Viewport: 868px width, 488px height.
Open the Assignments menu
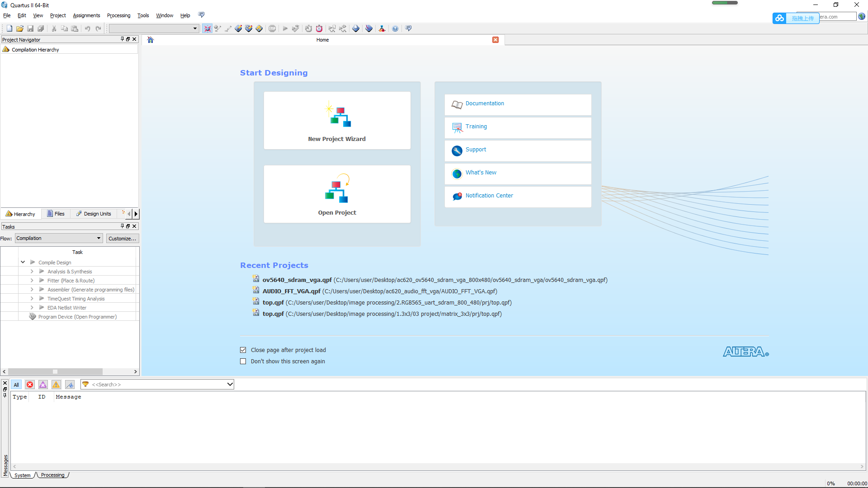click(86, 15)
